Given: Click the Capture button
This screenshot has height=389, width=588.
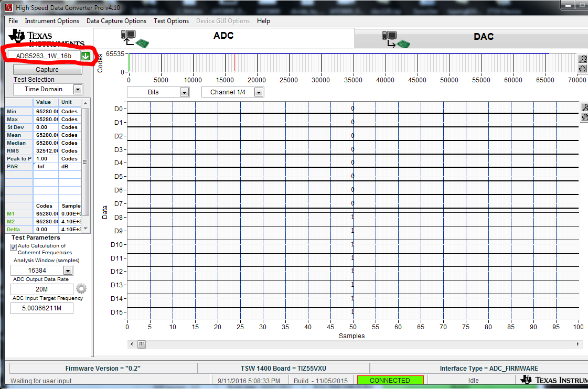Looking at the screenshot, I should point(47,70).
